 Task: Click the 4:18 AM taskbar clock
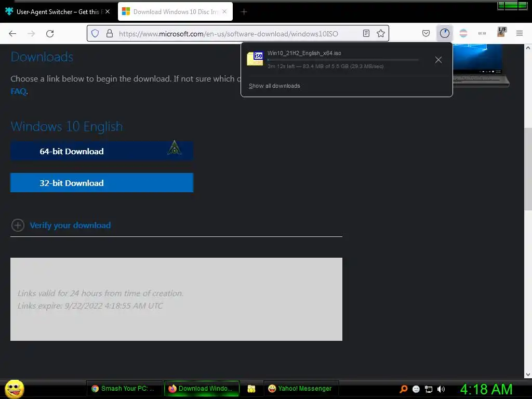coord(486,389)
